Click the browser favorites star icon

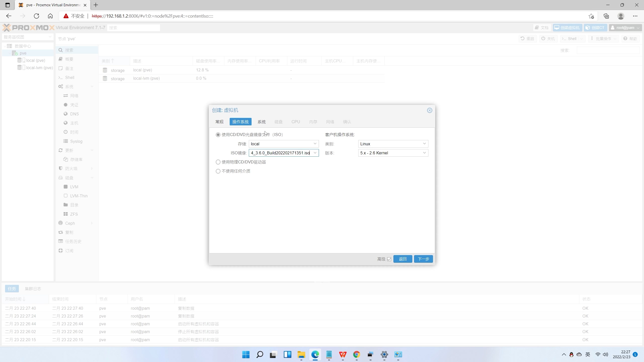[x=591, y=16]
